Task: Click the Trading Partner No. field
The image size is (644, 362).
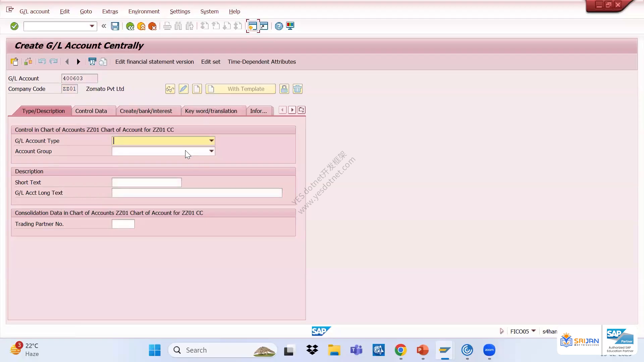Action: click(123, 224)
